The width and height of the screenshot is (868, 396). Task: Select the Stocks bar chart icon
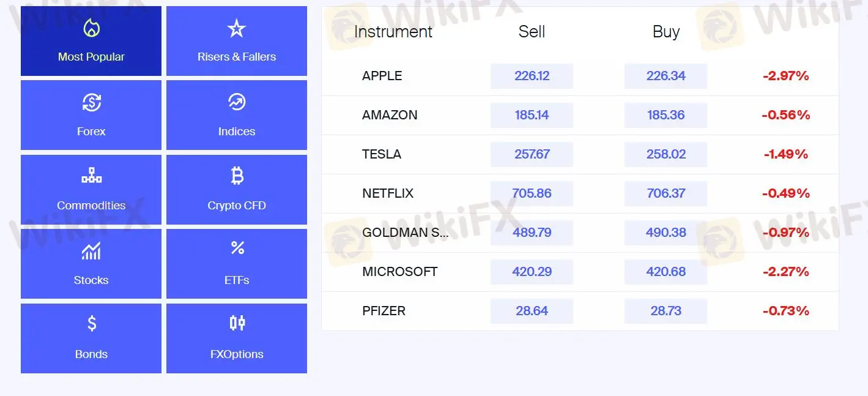click(x=91, y=251)
